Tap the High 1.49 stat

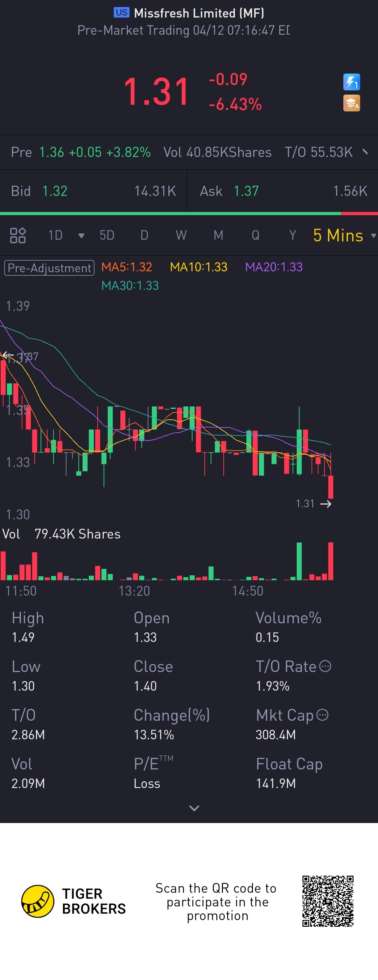click(x=28, y=627)
